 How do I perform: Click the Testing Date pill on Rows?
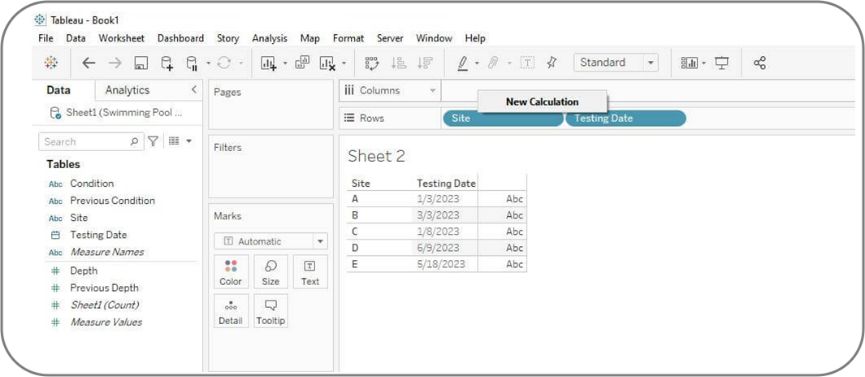[626, 118]
